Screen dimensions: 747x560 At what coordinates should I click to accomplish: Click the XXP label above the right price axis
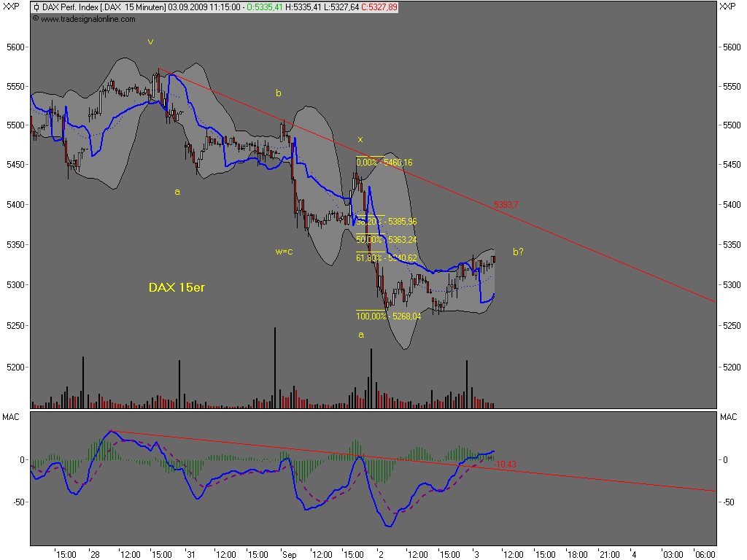727,7
